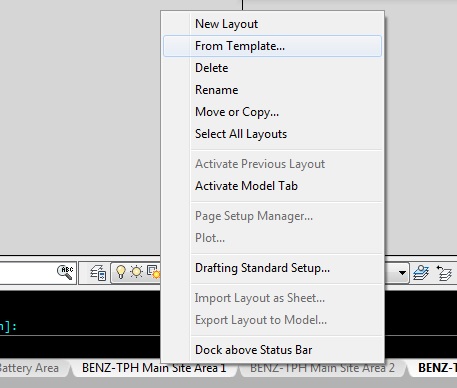Open Move or Copy... option
The width and height of the screenshot is (457, 388).
point(272,112)
